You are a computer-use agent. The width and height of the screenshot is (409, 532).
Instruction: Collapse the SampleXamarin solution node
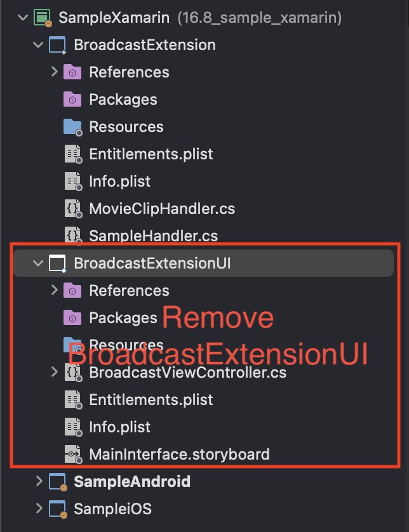click(x=23, y=17)
